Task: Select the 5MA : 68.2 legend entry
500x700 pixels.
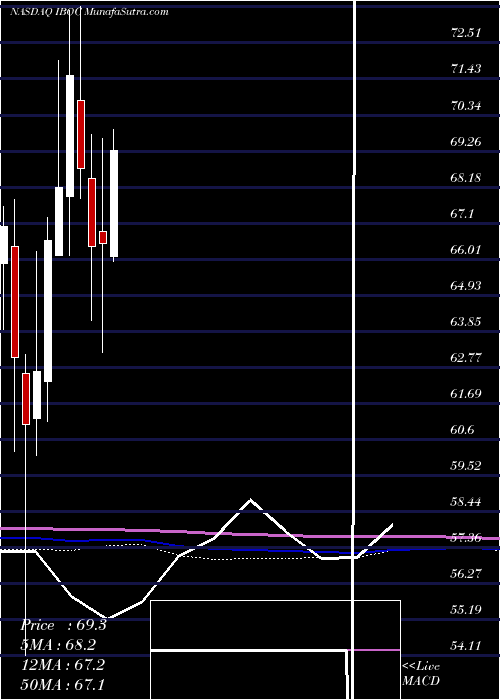Action: [58, 645]
